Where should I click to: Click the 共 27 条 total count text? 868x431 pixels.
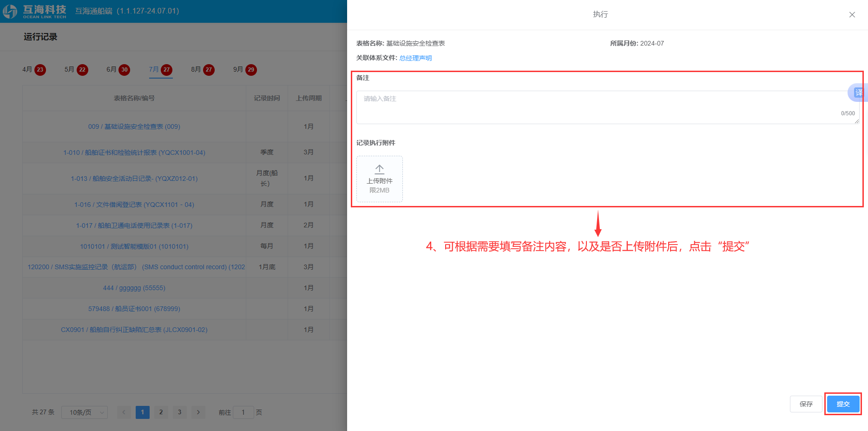43,412
